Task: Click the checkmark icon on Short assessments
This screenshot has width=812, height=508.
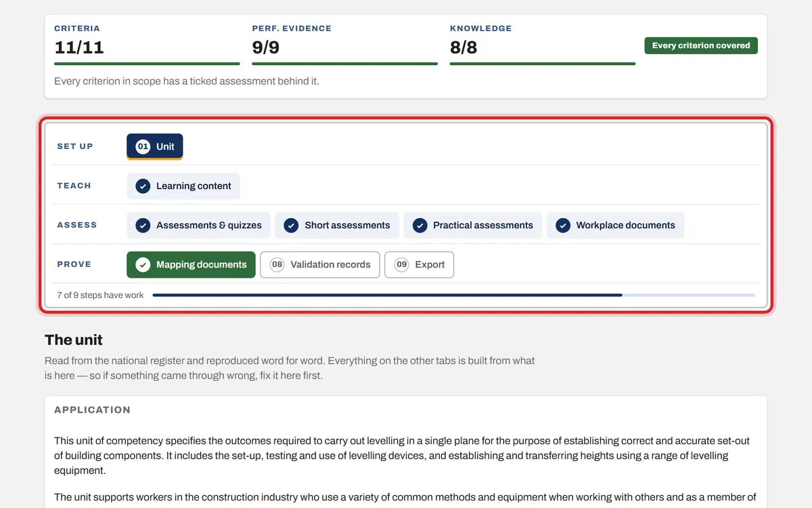Action: click(x=291, y=225)
